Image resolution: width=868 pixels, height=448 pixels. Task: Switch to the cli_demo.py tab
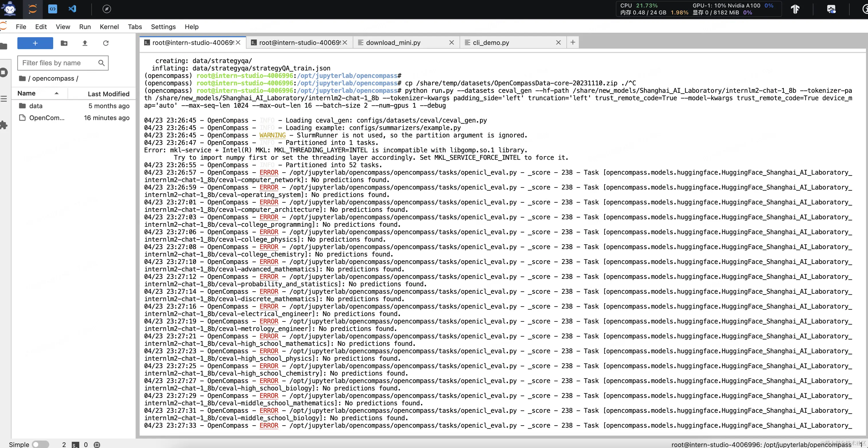click(491, 43)
